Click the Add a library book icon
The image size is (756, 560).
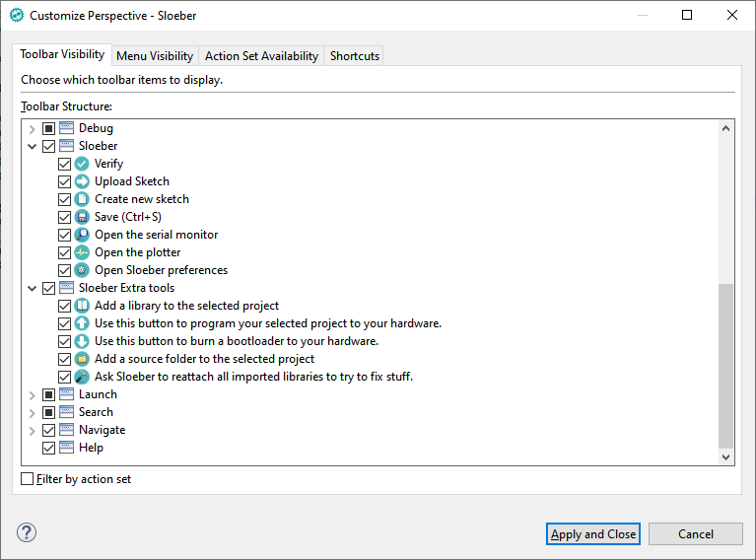tap(82, 306)
